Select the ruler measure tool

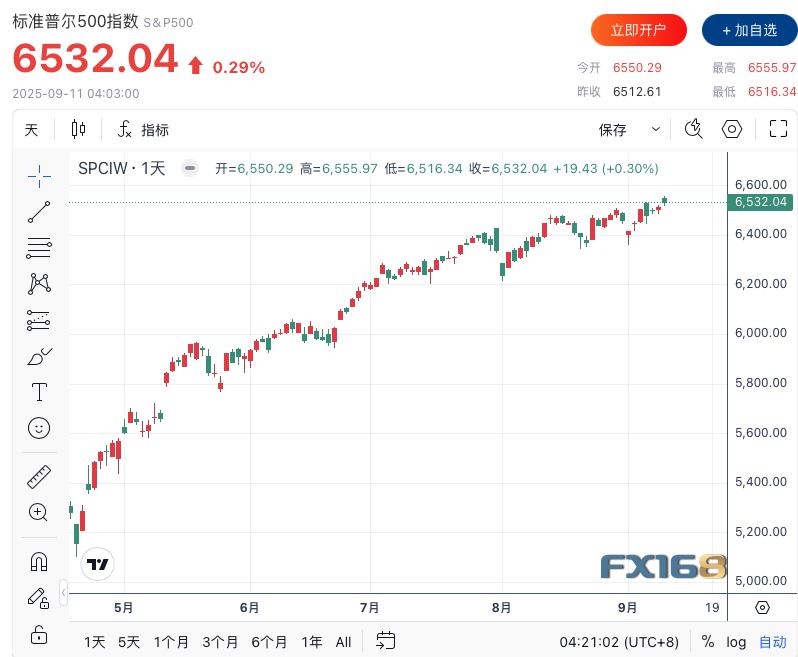click(x=39, y=477)
